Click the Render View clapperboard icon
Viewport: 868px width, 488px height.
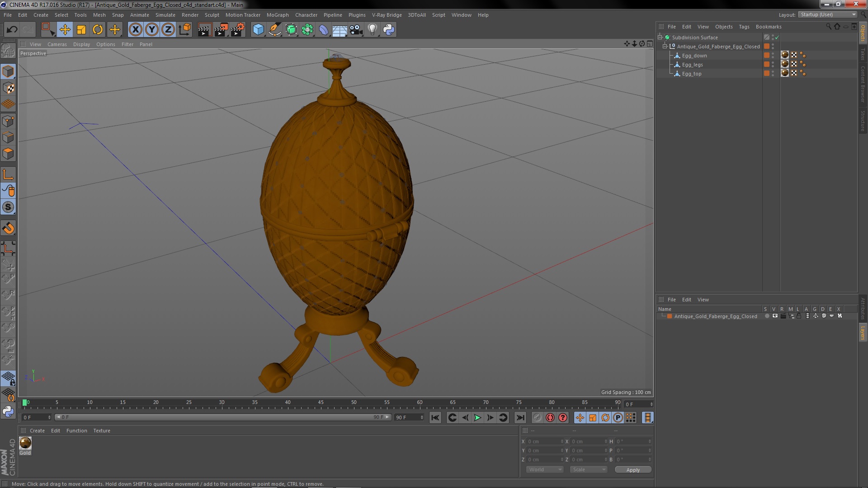(204, 30)
